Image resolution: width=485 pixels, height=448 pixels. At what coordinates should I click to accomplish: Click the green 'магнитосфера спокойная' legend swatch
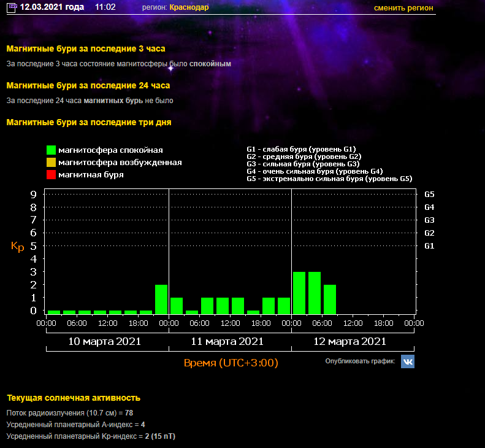point(51,150)
